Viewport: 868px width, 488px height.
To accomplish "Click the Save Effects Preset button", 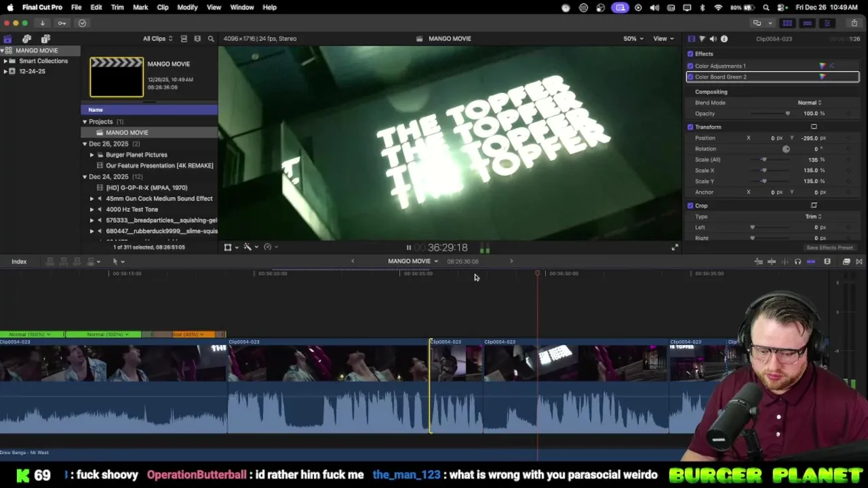I will pos(829,247).
